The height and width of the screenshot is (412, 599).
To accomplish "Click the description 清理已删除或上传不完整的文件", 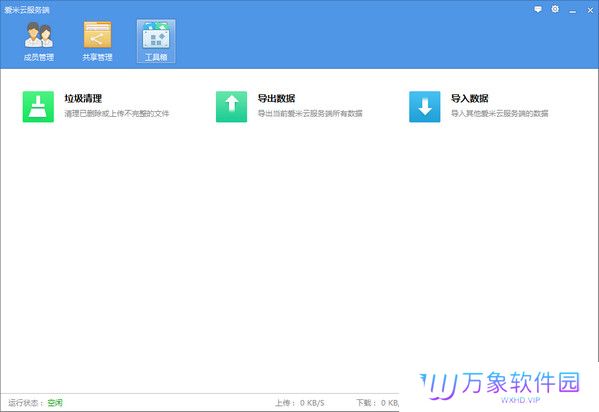I will pos(117,114).
